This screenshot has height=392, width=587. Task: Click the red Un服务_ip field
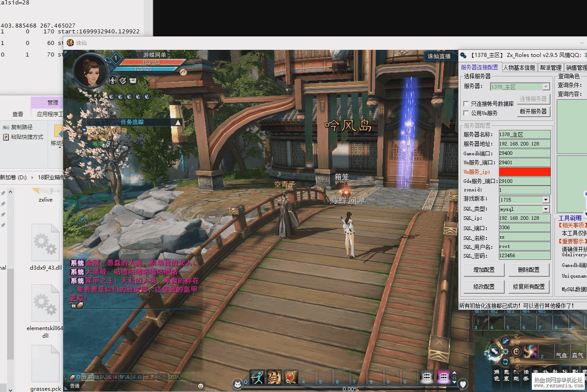(525, 172)
